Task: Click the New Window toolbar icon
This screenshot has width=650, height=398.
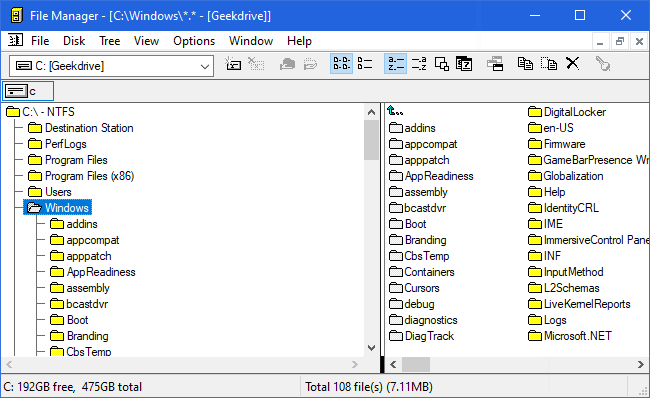Action: (x=495, y=64)
